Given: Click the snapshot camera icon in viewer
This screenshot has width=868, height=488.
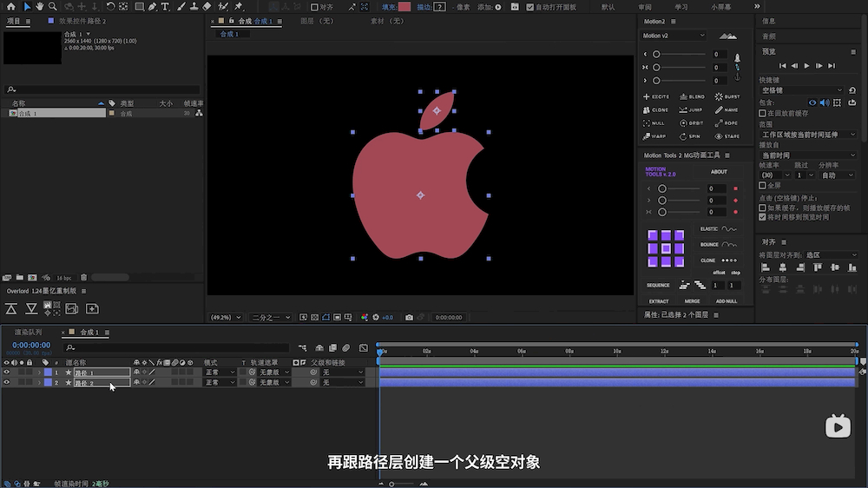Looking at the screenshot, I should pos(409,318).
